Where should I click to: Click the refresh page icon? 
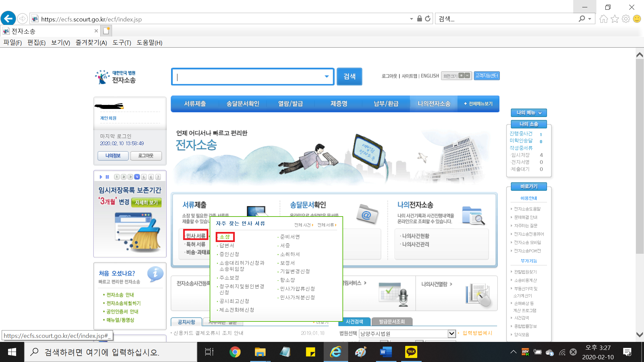(x=428, y=19)
